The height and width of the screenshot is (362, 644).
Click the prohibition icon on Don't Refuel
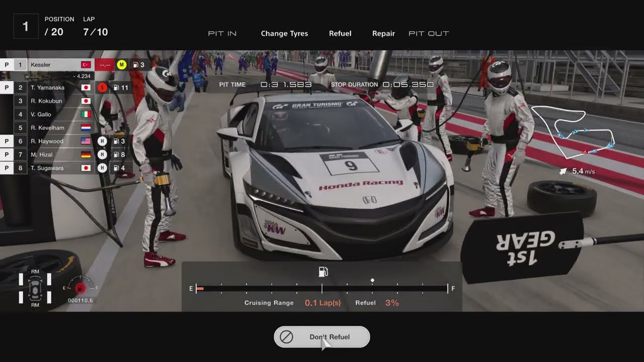[286, 337]
